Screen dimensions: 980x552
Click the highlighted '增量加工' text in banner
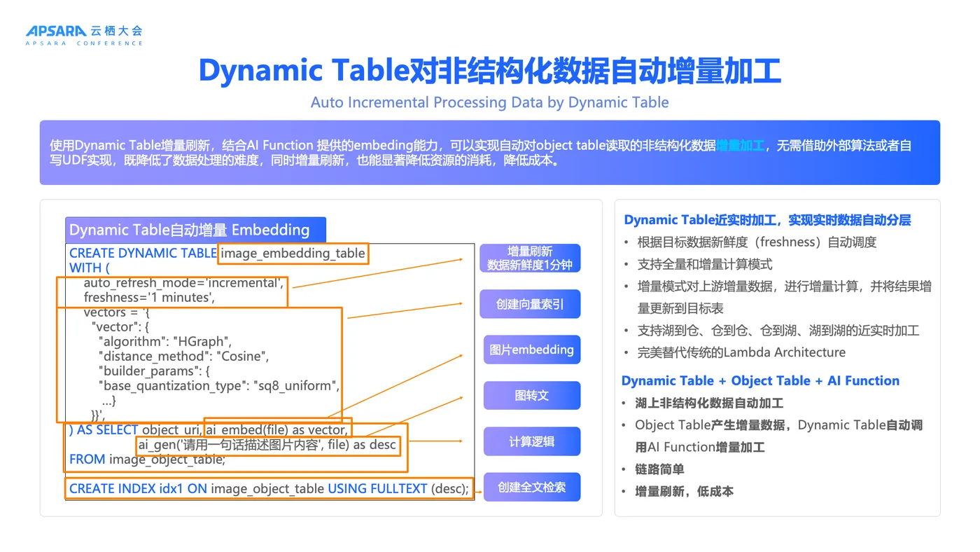(740, 146)
